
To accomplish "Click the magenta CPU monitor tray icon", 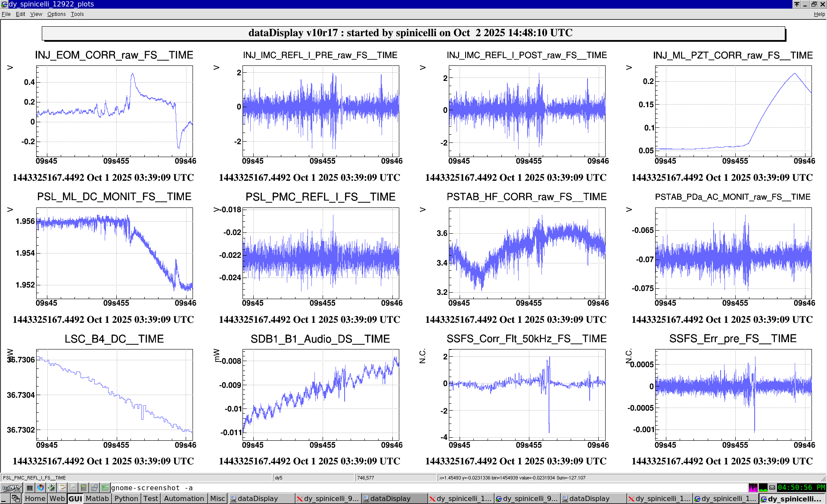I will (x=753, y=488).
